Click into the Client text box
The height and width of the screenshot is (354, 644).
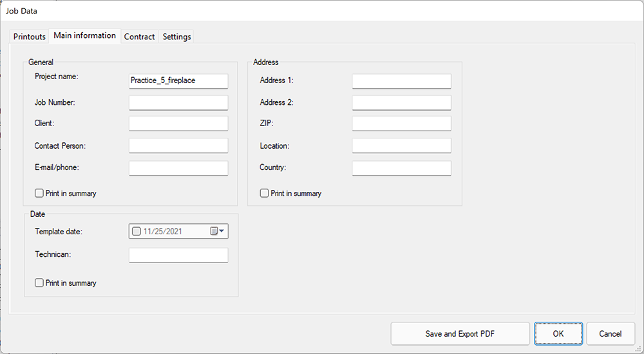coord(178,124)
